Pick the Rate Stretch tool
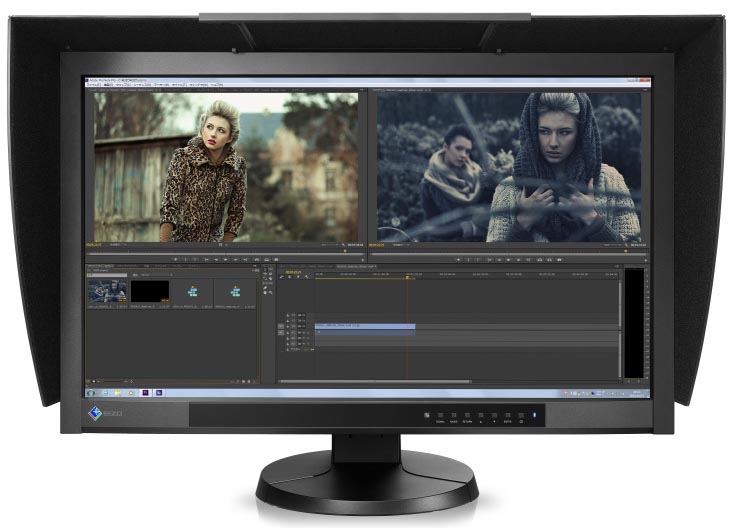 coord(265,278)
